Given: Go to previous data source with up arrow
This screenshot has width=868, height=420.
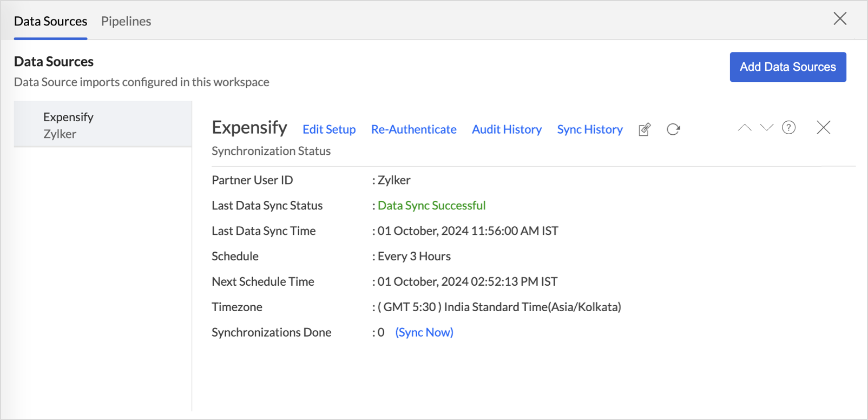Looking at the screenshot, I should 745,128.
